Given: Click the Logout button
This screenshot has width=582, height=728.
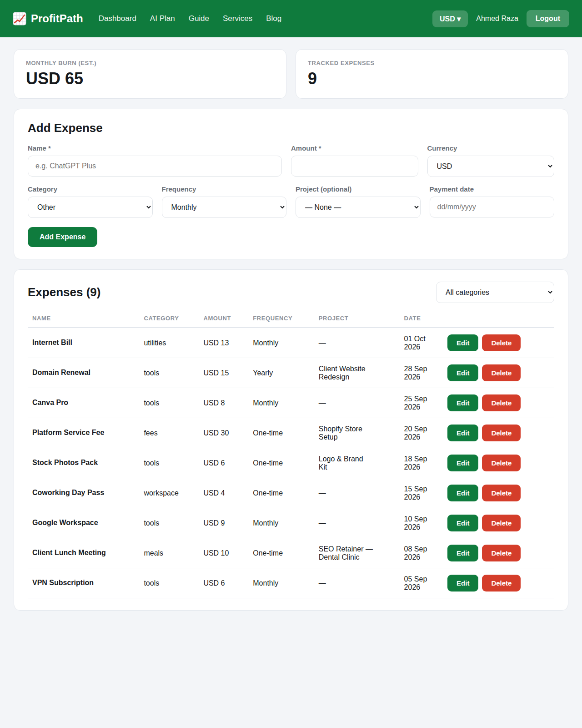Looking at the screenshot, I should click(x=547, y=19).
